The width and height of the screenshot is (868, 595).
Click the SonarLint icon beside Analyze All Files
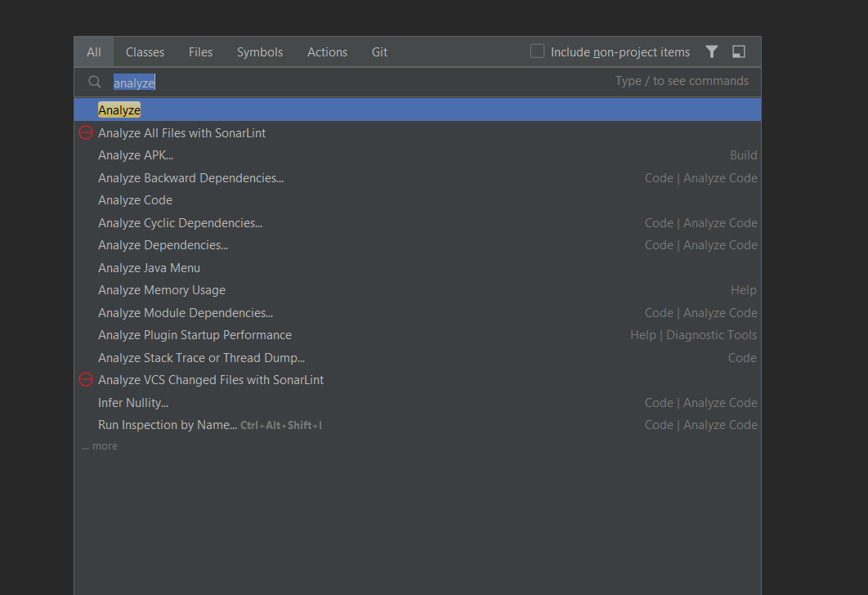[86, 132]
